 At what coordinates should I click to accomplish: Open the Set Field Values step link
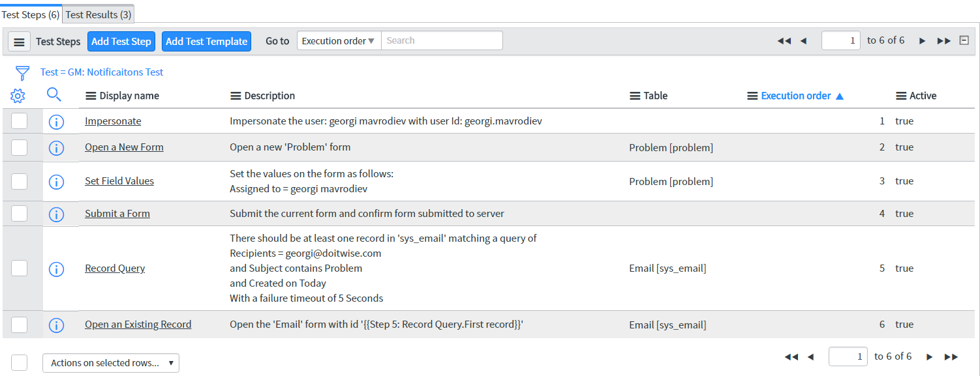click(x=119, y=181)
